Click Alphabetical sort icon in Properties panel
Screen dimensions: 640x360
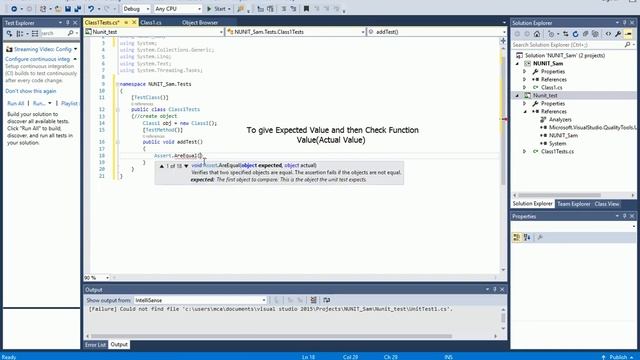[x=527, y=237]
